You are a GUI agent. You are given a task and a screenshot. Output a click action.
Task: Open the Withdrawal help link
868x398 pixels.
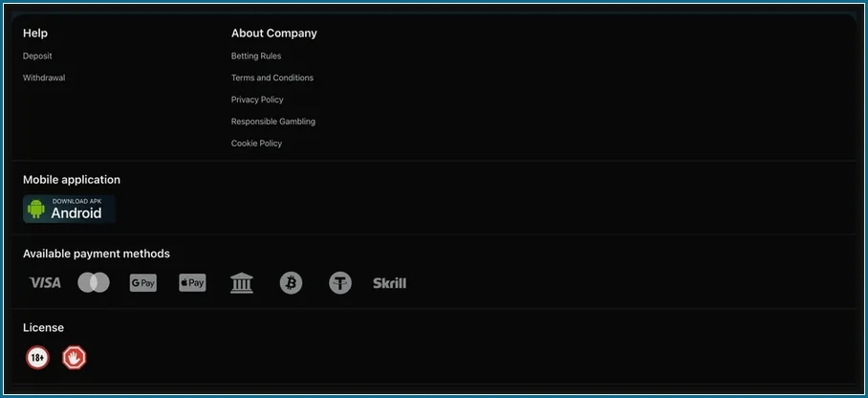tap(44, 77)
